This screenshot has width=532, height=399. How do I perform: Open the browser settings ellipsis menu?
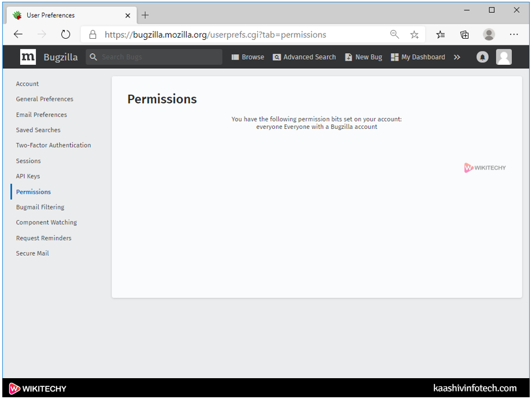514,35
